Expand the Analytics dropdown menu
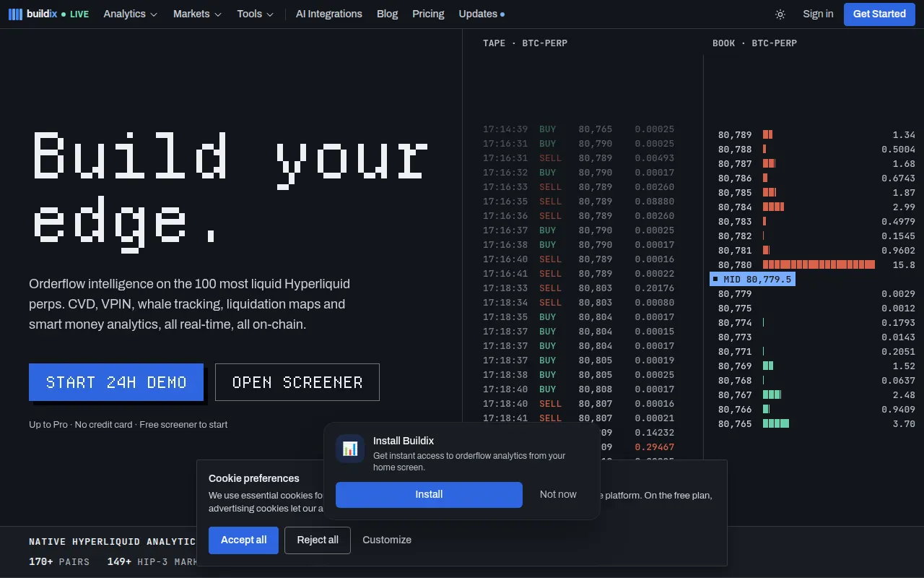 click(x=130, y=14)
